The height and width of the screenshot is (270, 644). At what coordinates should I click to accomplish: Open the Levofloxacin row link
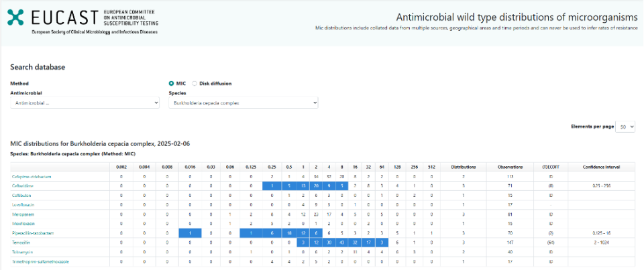point(23,204)
